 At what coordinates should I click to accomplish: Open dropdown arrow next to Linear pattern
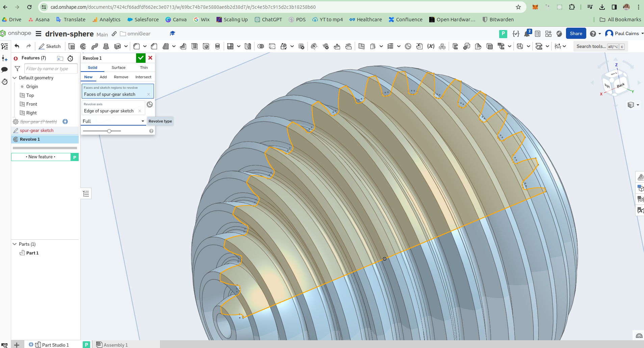click(x=239, y=46)
